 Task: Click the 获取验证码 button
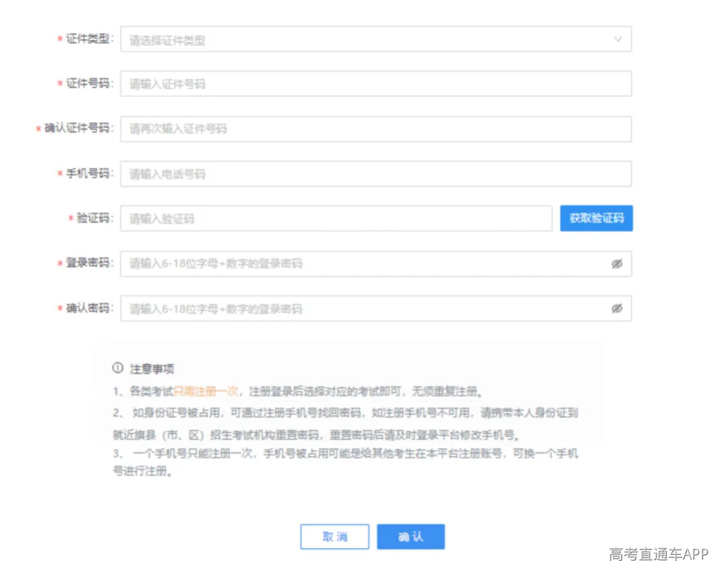tap(596, 218)
